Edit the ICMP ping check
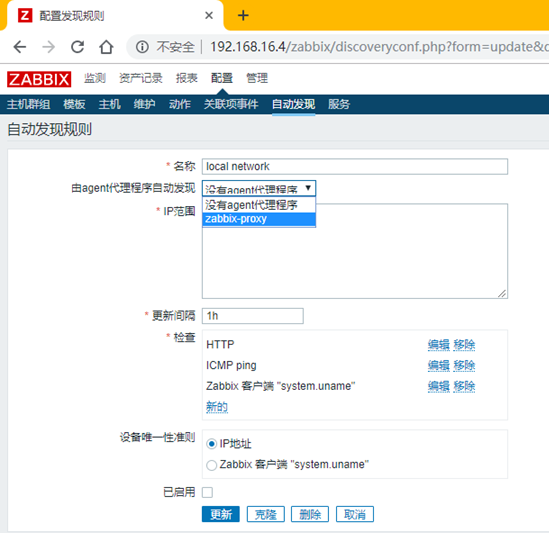549x533 pixels. pos(438,366)
